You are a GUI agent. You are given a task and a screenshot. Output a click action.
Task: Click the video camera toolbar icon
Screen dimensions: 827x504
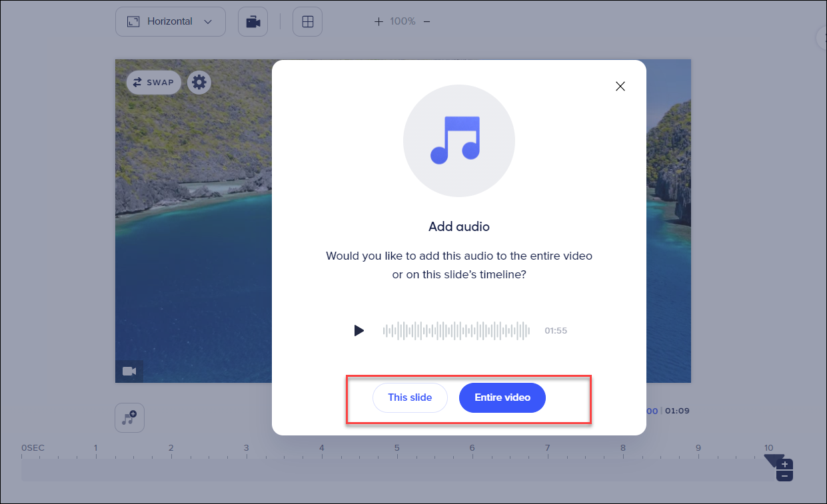(x=253, y=21)
